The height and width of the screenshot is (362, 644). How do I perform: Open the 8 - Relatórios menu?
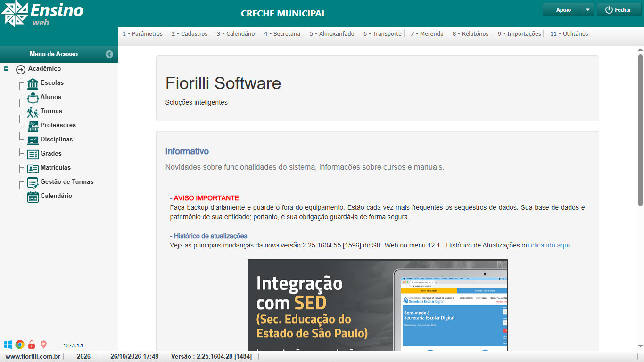point(471,34)
